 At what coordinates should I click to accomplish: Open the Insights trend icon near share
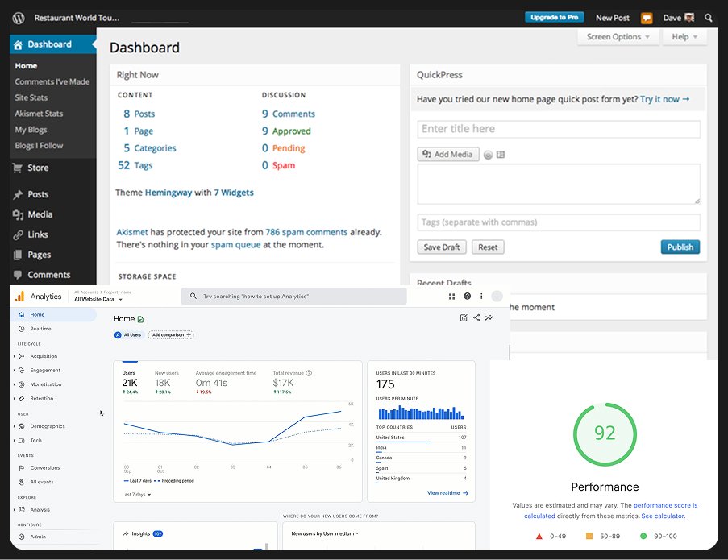(x=489, y=318)
